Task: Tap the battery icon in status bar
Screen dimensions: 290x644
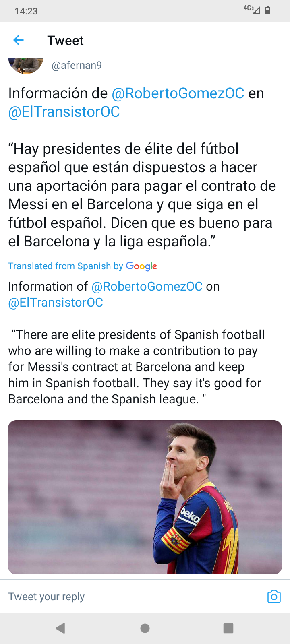Action: pyautogui.click(x=268, y=10)
